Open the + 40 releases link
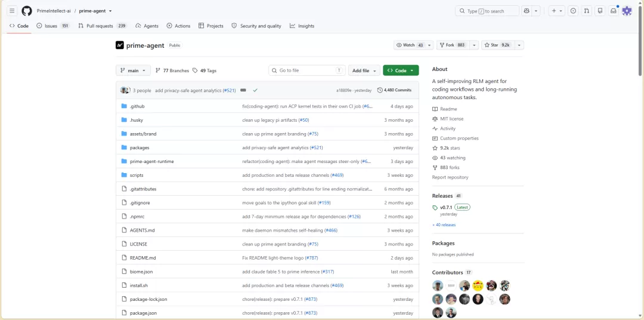 click(444, 225)
